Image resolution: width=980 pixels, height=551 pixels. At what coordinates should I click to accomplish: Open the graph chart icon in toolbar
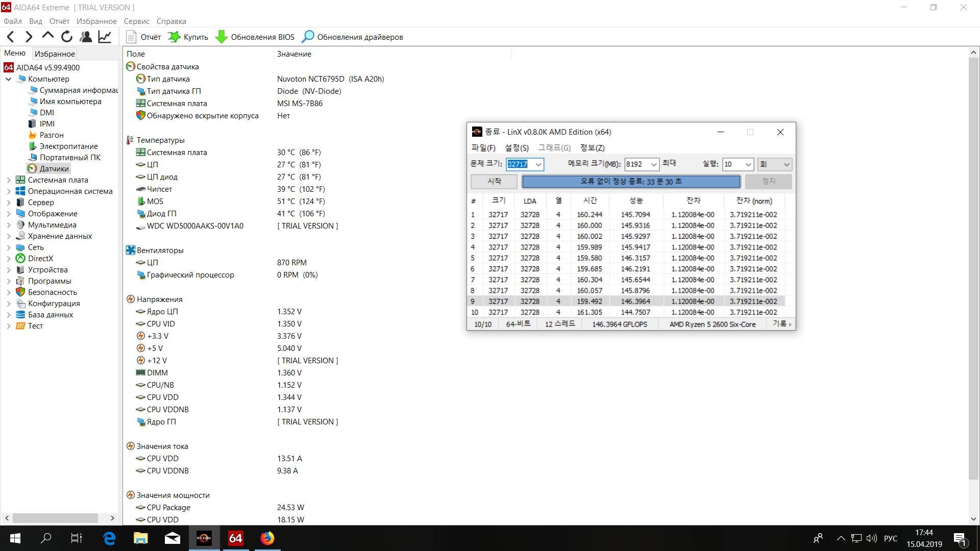[105, 37]
